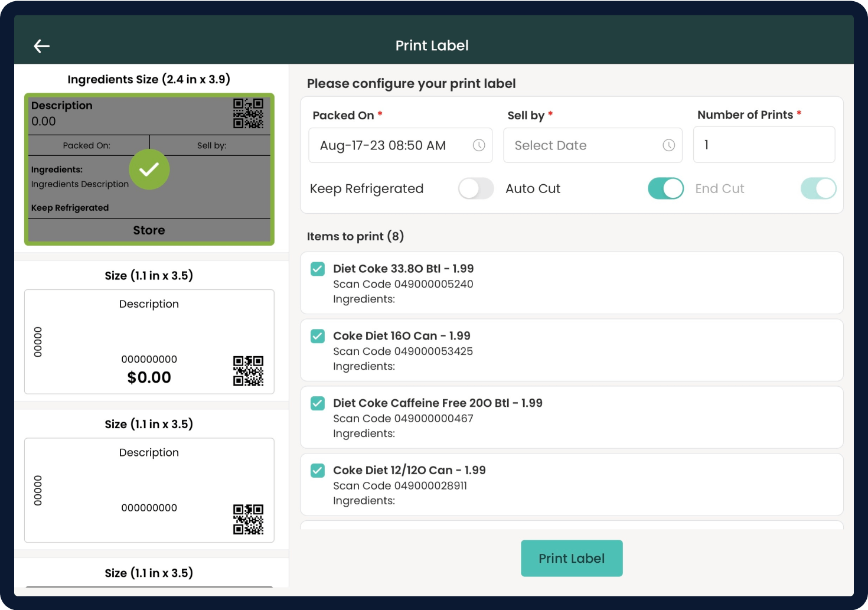
Task: Click Number of Prints input field
Action: coord(763,145)
